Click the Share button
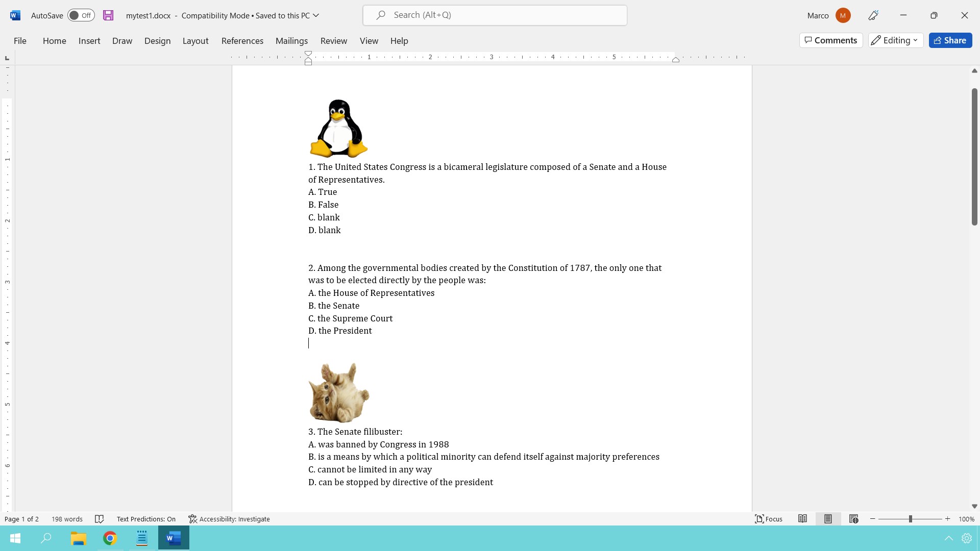Image resolution: width=980 pixels, height=551 pixels. point(950,40)
